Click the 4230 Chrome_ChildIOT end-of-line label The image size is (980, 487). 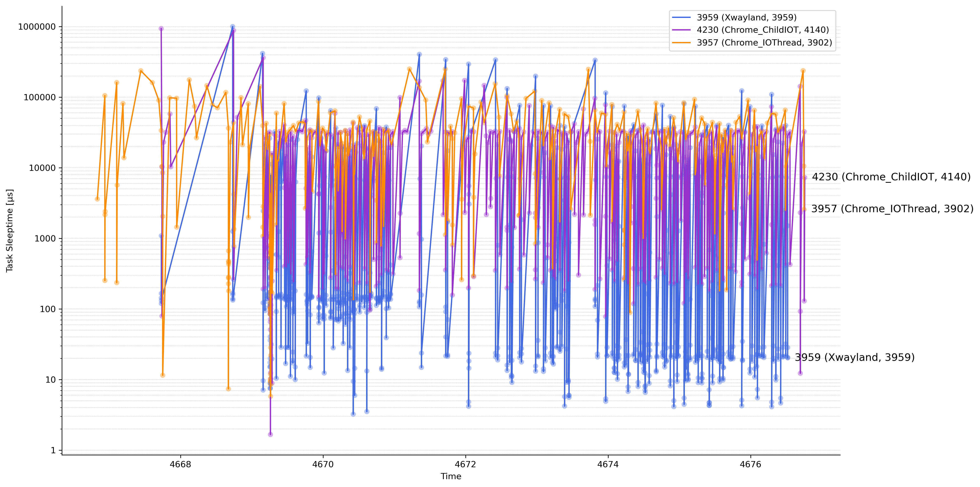[x=891, y=177]
